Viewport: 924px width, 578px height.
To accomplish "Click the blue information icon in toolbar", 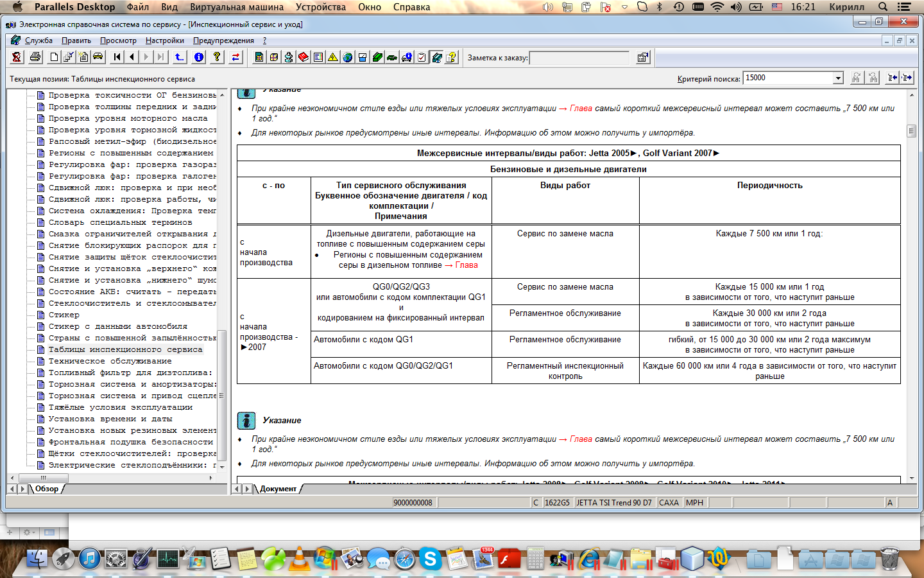I will pyautogui.click(x=199, y=57).
